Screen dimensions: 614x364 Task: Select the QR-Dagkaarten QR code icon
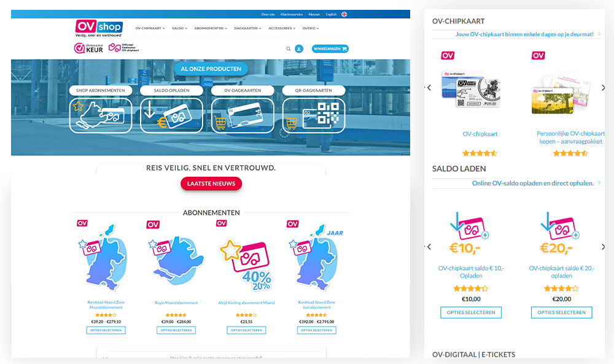point(314,115)
